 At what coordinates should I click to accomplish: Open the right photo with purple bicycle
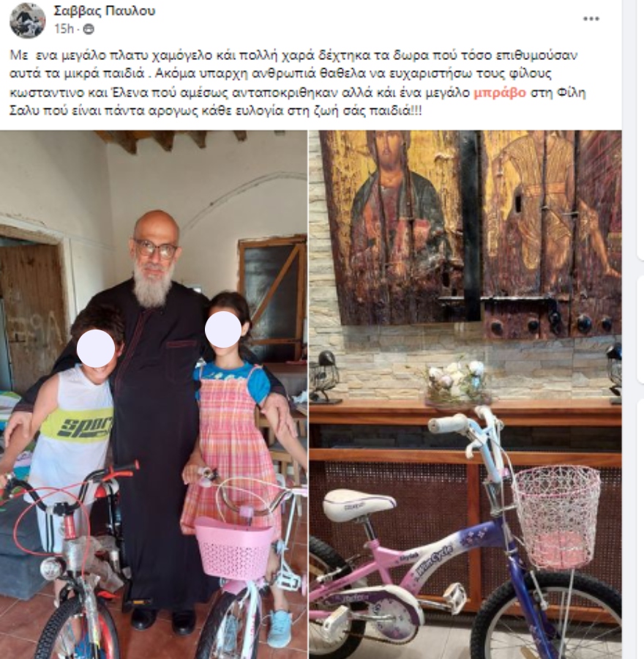pyautogui.click(x=465, y=394)
